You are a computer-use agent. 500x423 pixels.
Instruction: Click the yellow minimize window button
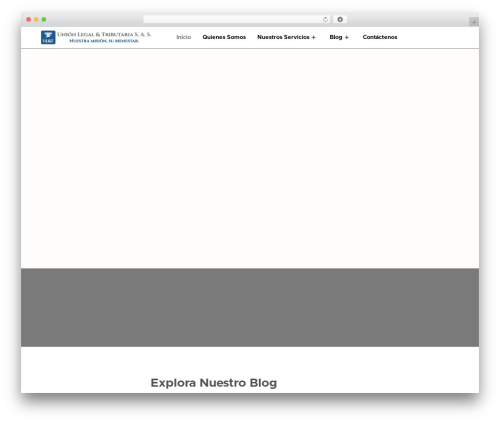tap(36, 19)
